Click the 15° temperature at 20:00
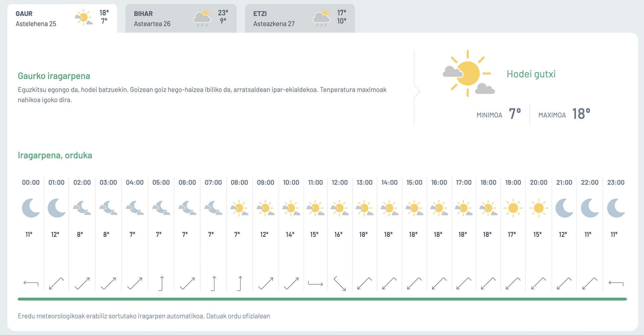The image size is (644, 335). [538, 234]
